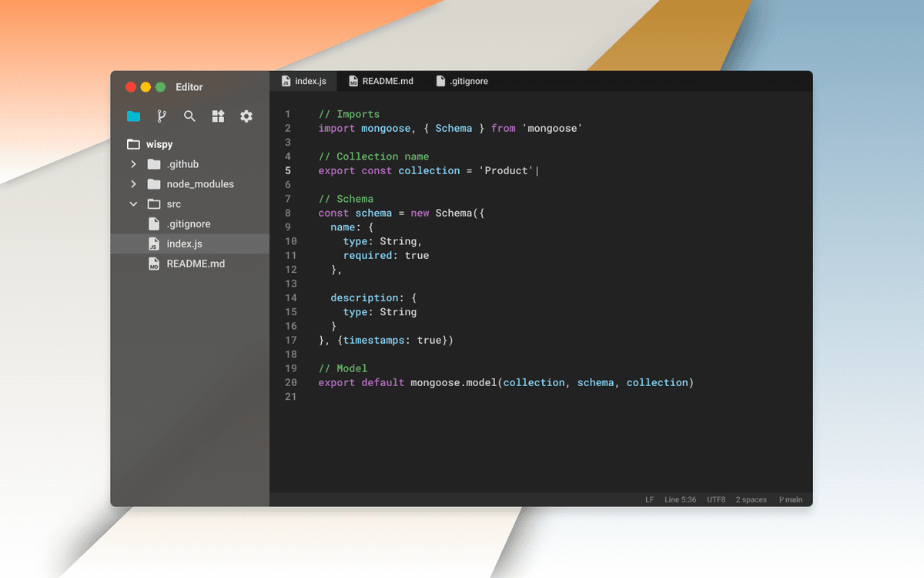Change the 2 spaces indentation setting
The image size is (924, 578).
[751, 499]
